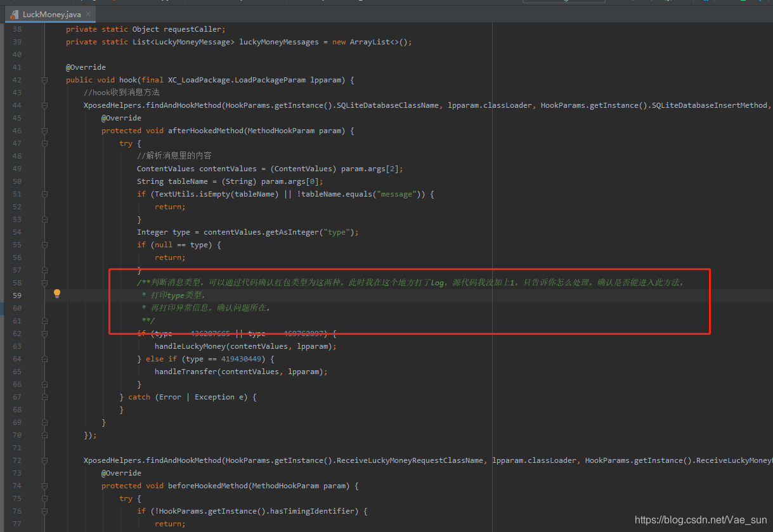Collapse the hook method at line 42
This screenshot has width=773, height=532.
click(x=44, y=80)
